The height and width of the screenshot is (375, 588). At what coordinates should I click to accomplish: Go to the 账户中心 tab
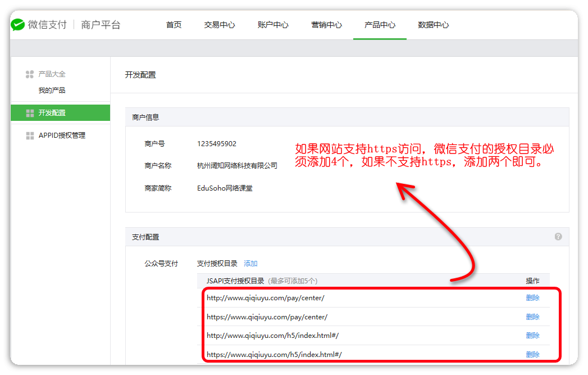click(x=273, y=25)
